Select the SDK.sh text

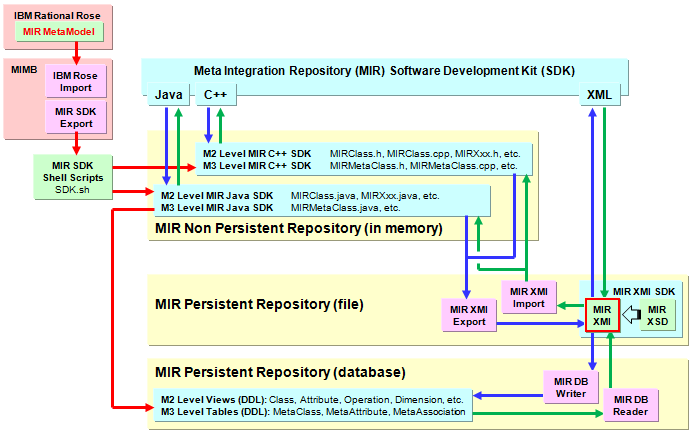72,190
